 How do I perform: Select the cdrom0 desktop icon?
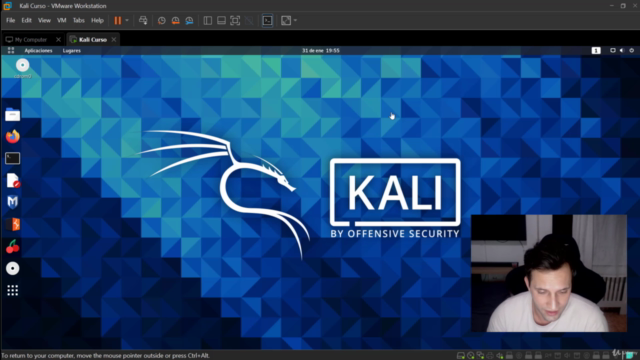point(22,68)
